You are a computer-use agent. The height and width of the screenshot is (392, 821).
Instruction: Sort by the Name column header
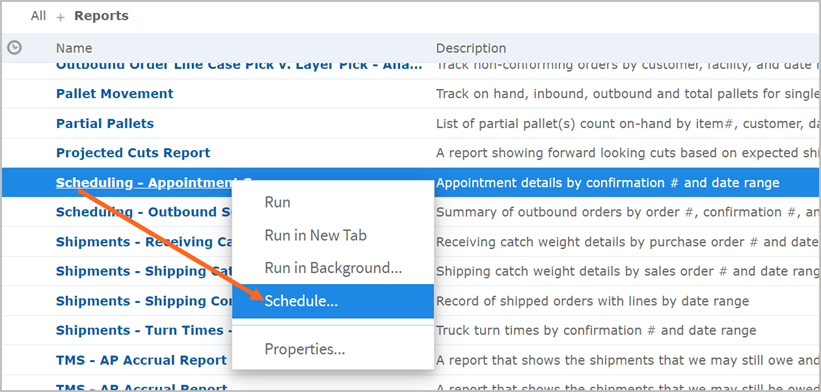pyautogui.click(x=74, y=48)
